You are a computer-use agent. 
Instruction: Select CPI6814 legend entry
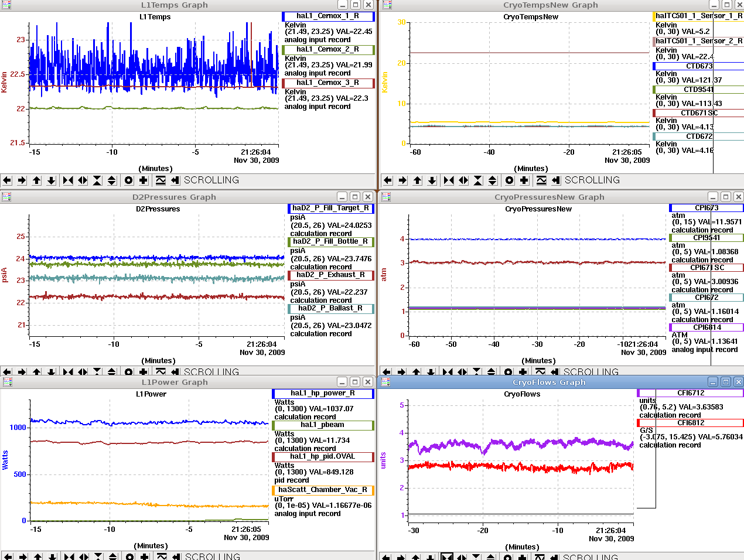tap(707, 327)
